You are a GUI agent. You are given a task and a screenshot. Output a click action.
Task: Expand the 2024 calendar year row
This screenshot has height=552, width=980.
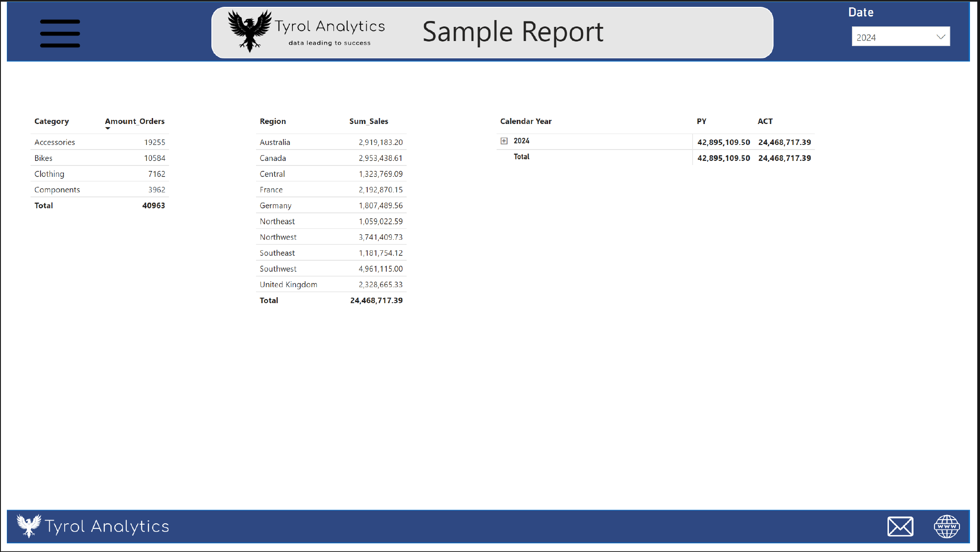504,141
